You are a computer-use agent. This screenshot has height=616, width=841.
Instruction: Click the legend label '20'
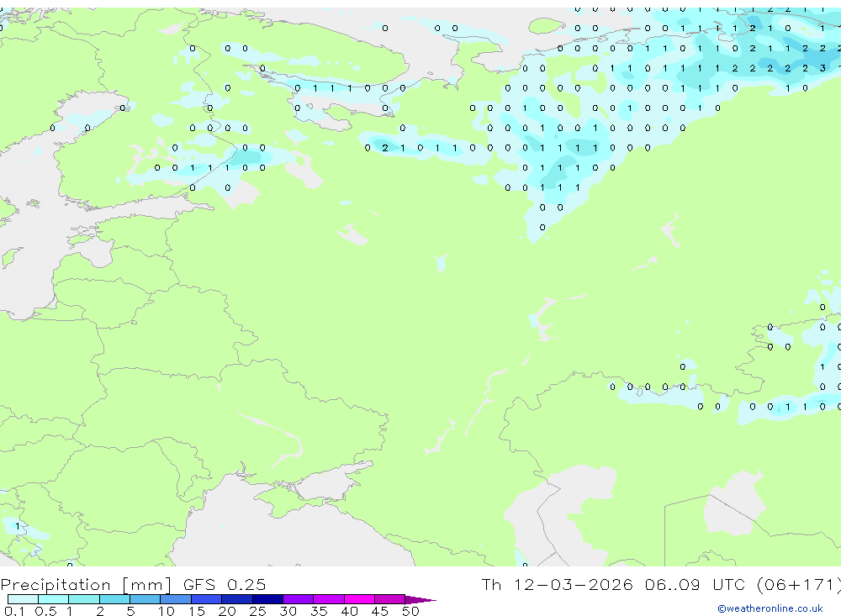pos(227,611)
